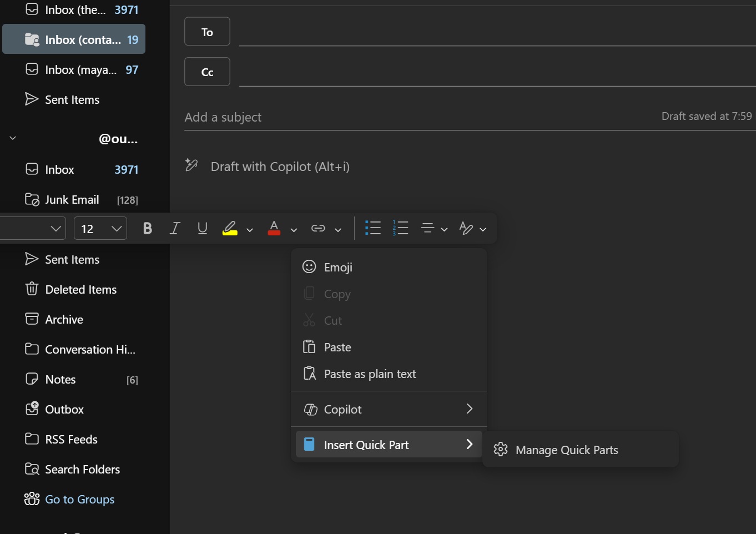
Task: Open the Conversation Hi... folder
Action: click(x=74, y=349)
